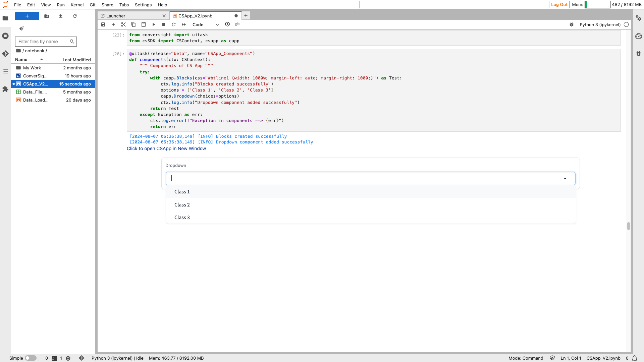The width and height of the screenshot is (644, 362).
Task: Select Python 3 (ipykernel) kernel name button
Action: [x=600, y=24]
